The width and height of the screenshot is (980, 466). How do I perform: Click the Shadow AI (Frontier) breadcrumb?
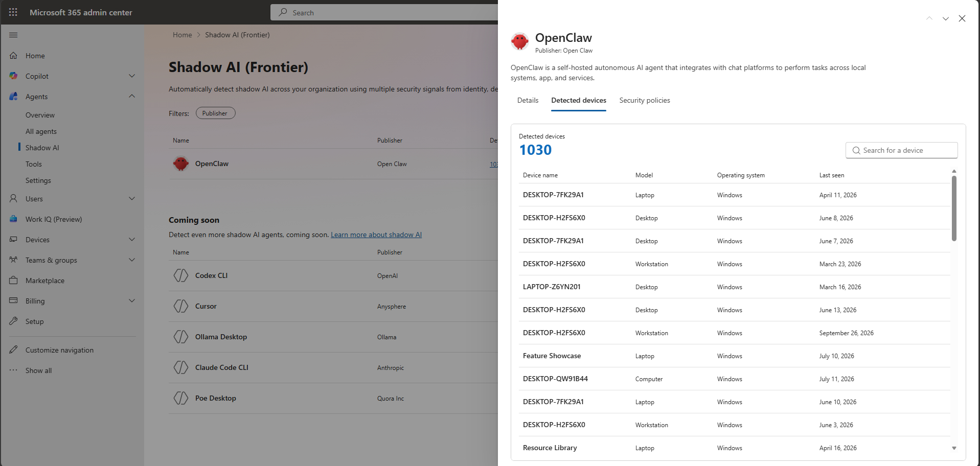(x=237, y=35)
